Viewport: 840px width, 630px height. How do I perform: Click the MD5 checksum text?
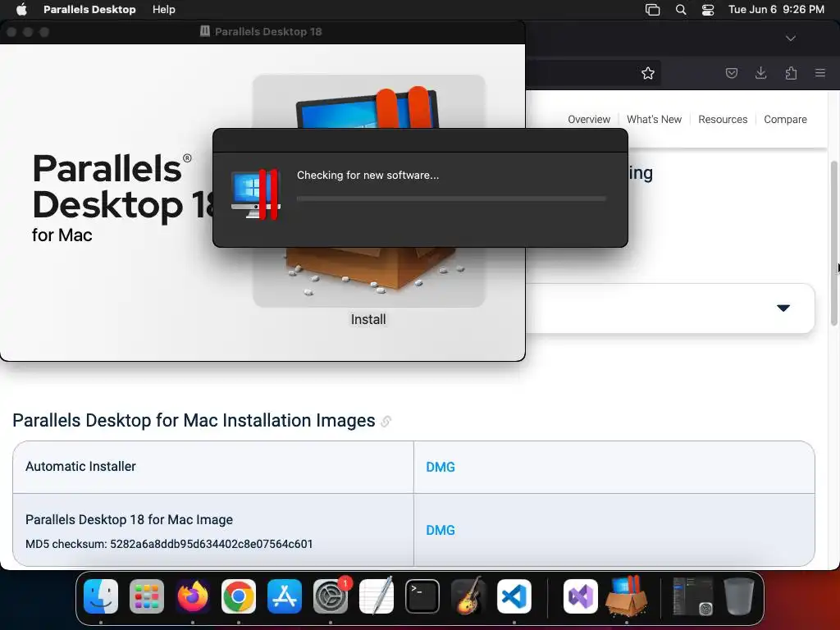(x=169, y=545)
